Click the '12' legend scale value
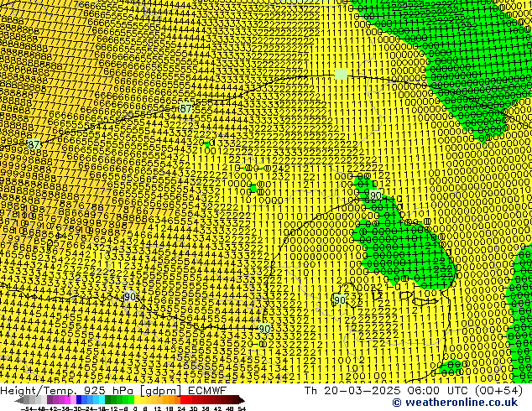Viewport: 532px width, 411px height. 158,409
